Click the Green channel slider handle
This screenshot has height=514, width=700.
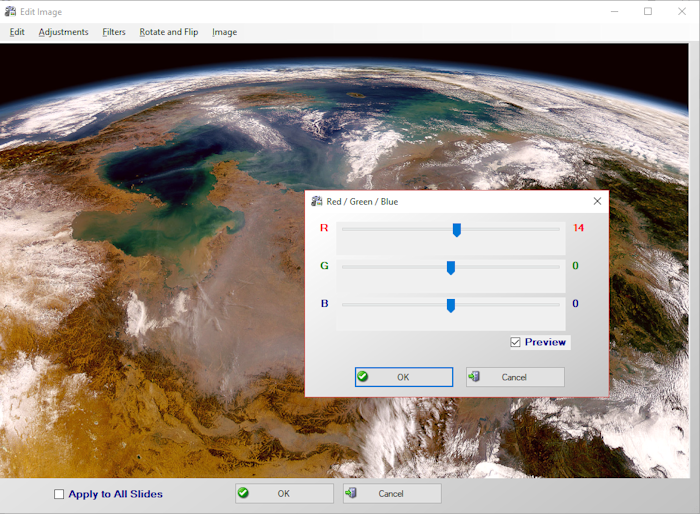(x=451, y=267)
